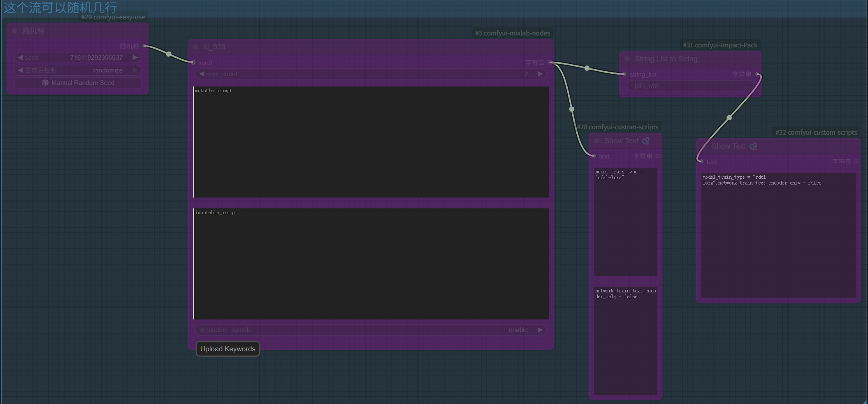Screen dimensions: 868x404
Task: Click combined output text in #32 Show Text
Action: coord(779,235)
